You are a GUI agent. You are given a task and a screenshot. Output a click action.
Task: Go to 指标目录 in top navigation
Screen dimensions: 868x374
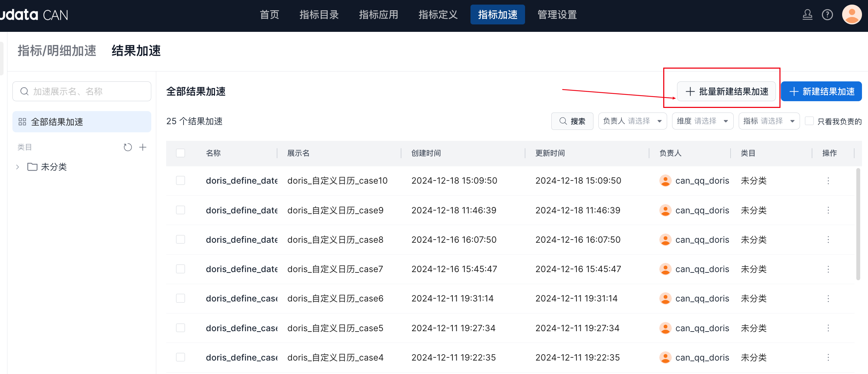[x=319, y=15]
